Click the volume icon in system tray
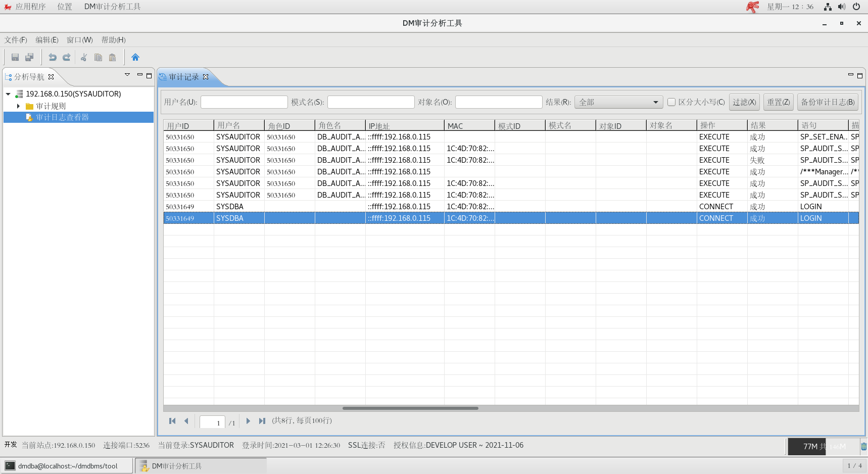This screenshot has width=868, height=474. point(842,7)
